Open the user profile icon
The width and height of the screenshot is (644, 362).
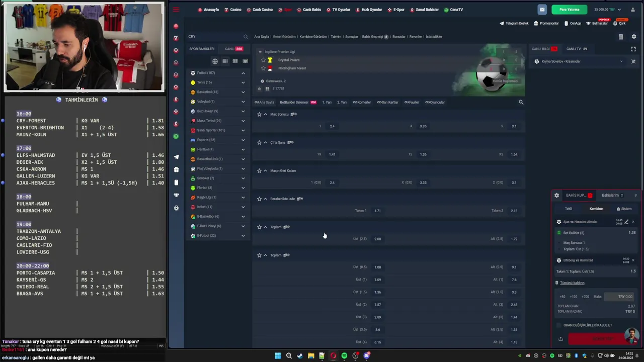click(633, 10)
